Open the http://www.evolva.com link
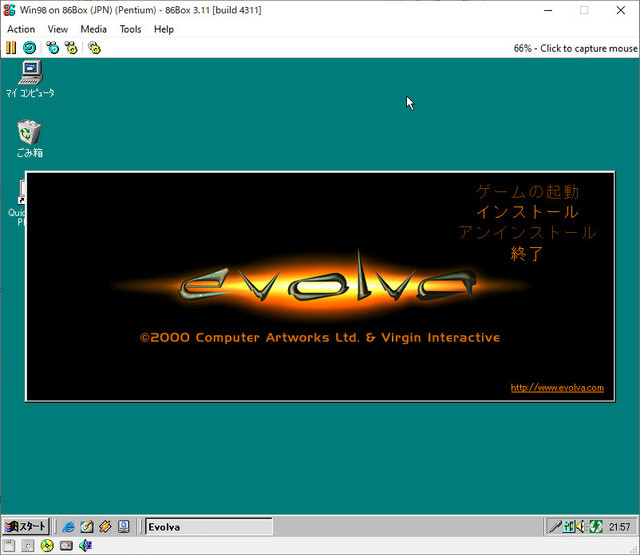 click(557, 388)
